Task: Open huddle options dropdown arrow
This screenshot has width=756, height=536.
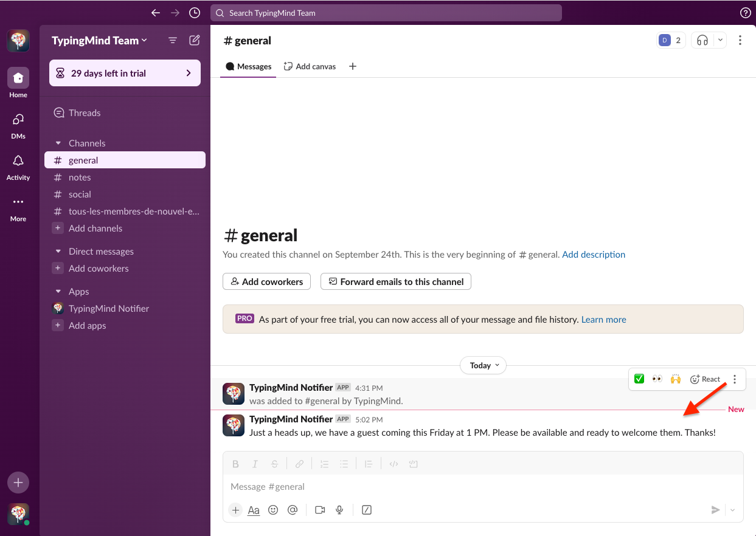Action: [x=720, y=40]
